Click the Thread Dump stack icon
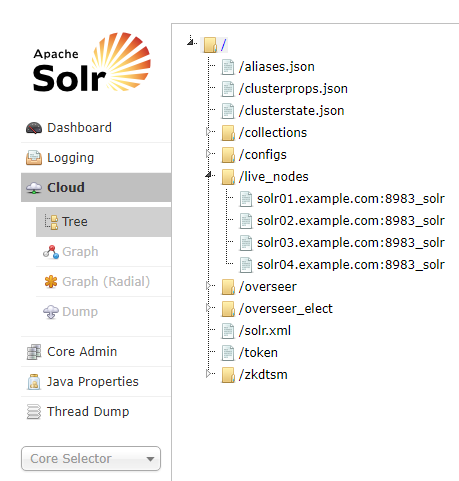The height and width of the screenshot is (481, 459). pos(34,412)
